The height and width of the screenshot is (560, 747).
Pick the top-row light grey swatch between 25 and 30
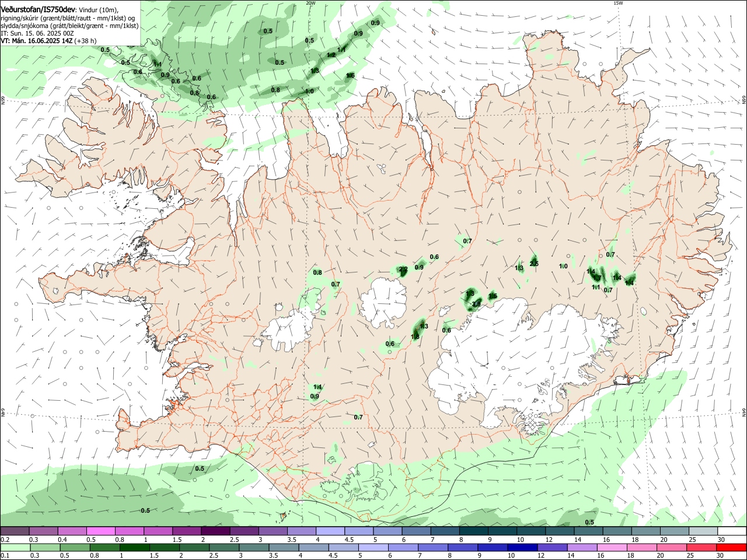(703, 531)
